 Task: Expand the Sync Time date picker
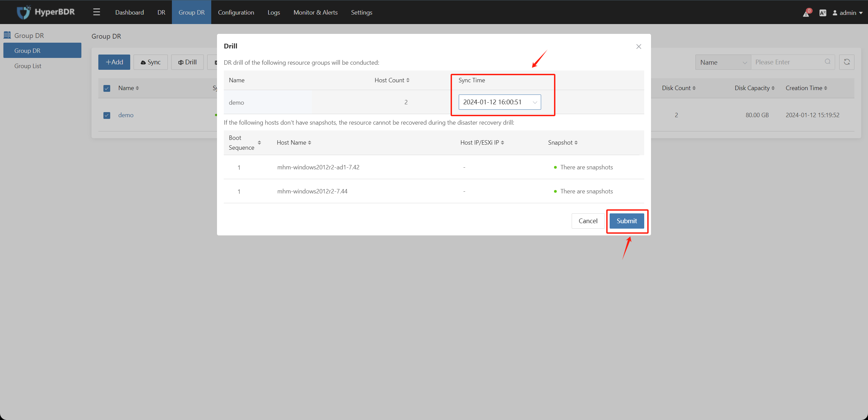pyautogui.click(x=533, y=102)
